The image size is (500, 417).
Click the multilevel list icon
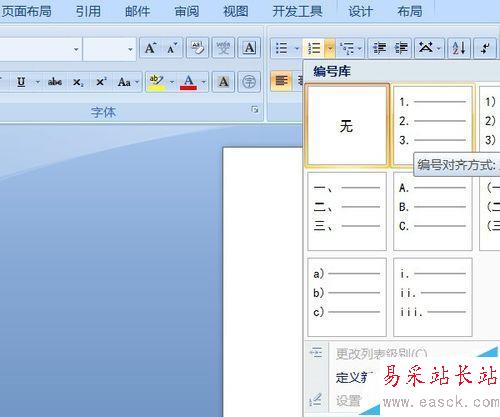(348, 49)
